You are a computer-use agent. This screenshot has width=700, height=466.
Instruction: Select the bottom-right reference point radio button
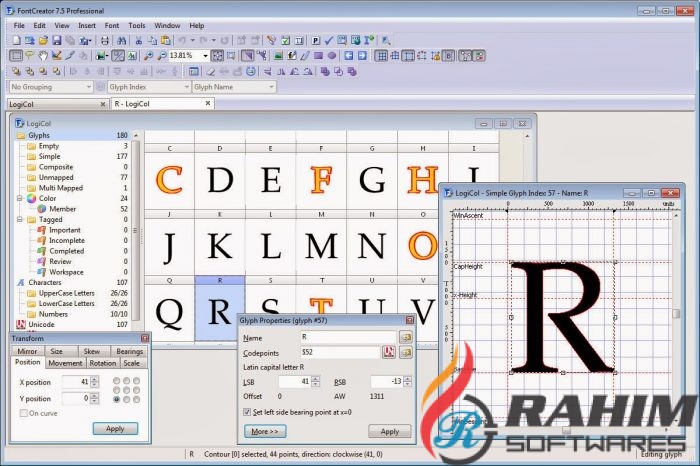(x=136, y=399)
